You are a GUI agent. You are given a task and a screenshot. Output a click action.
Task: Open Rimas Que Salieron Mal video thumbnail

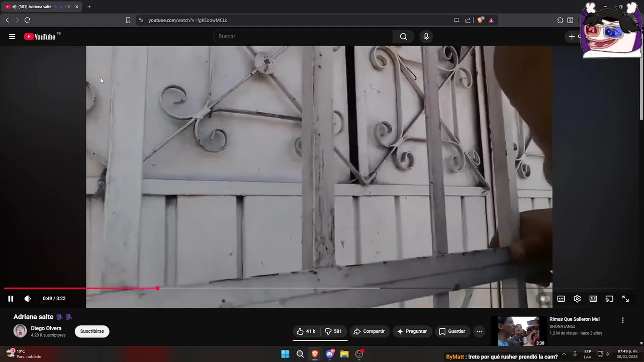(522, 331)
